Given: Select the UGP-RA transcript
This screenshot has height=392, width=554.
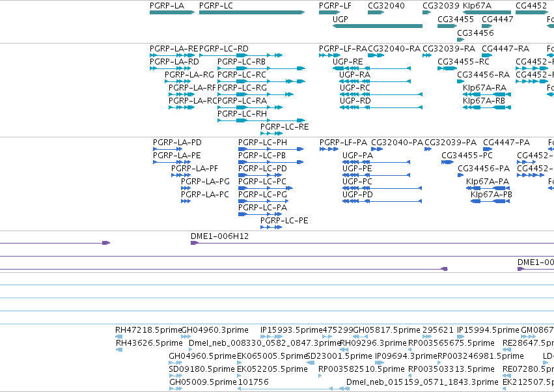Looking at the screenshot, I should coord(375,81).
